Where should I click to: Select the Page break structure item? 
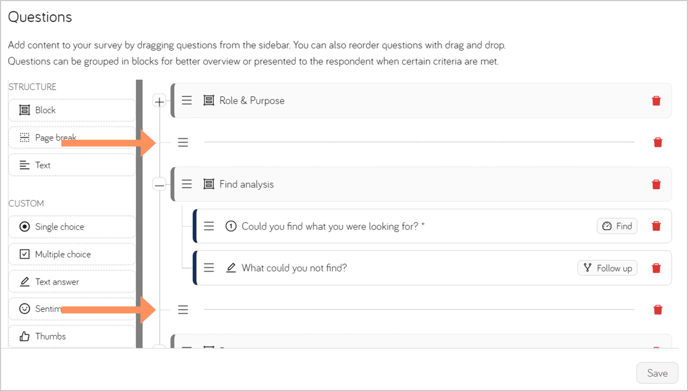click(72, 138)
